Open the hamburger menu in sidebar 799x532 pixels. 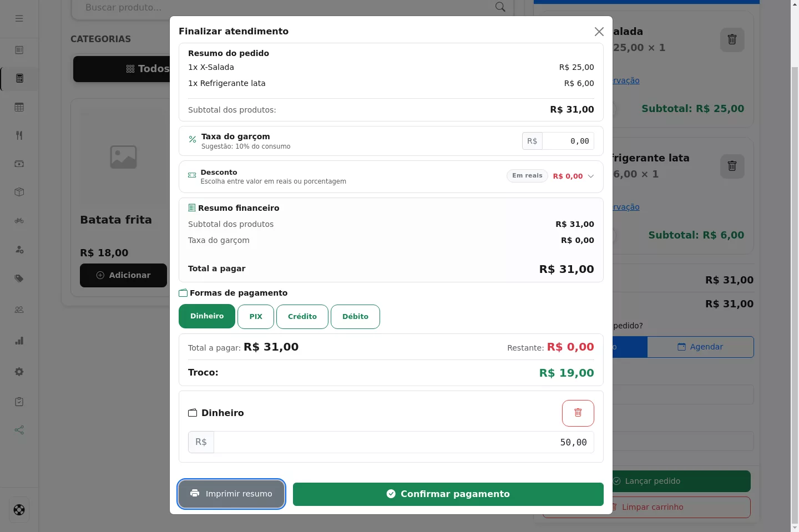click(x=19, y=18)
